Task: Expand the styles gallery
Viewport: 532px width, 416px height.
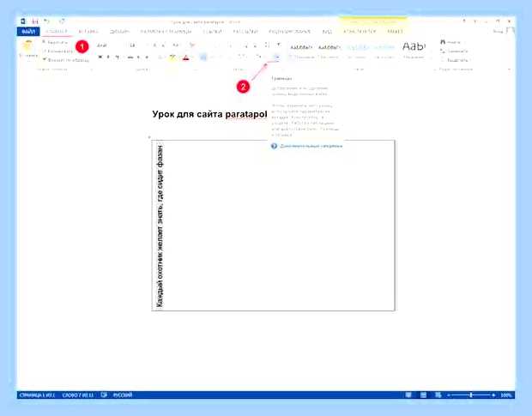Action: 430,58
